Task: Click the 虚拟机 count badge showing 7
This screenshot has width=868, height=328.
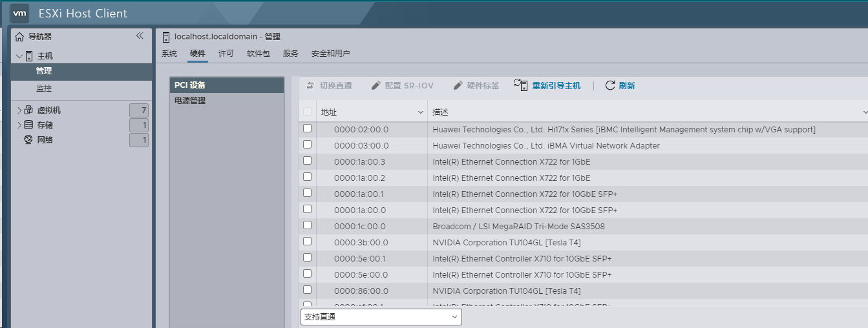Action: [x=139, y=110]
